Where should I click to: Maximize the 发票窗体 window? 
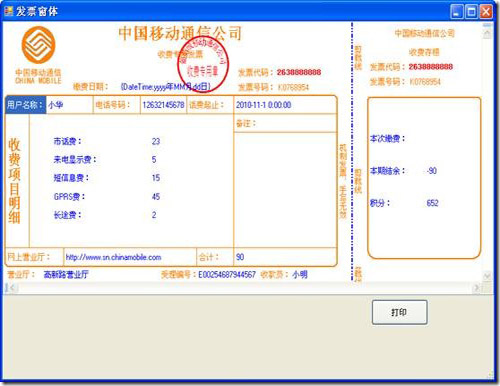472,12
